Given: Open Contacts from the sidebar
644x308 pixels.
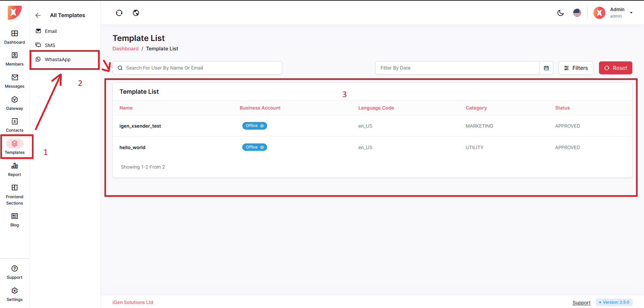Looking at the screenshot, I should tap(14, 125).
